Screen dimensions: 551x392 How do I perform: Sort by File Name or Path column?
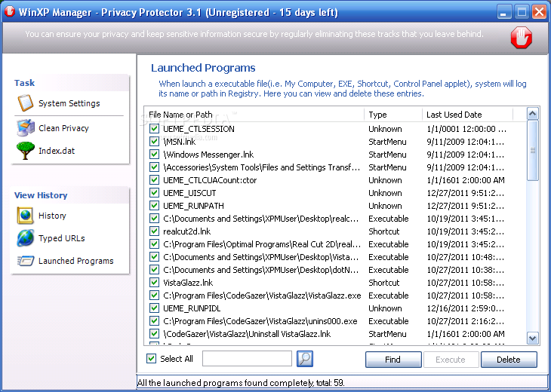pyautogui.click(x=254, y=115)
